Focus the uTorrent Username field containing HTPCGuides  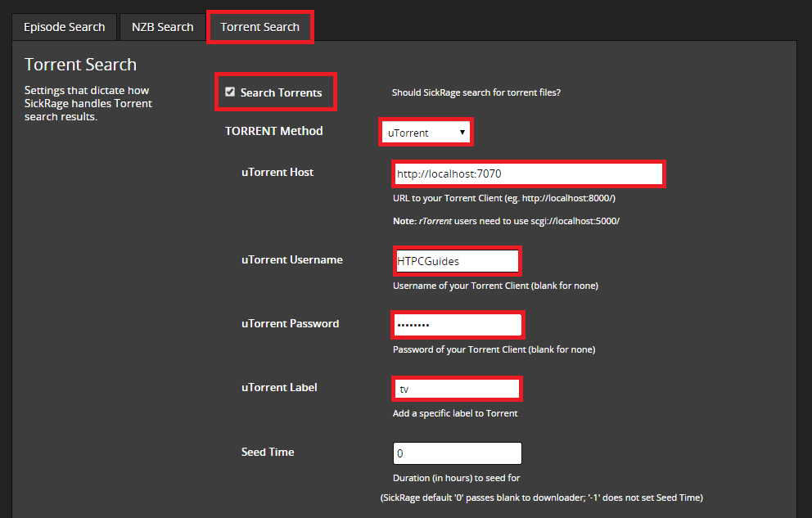pos(457,261)
